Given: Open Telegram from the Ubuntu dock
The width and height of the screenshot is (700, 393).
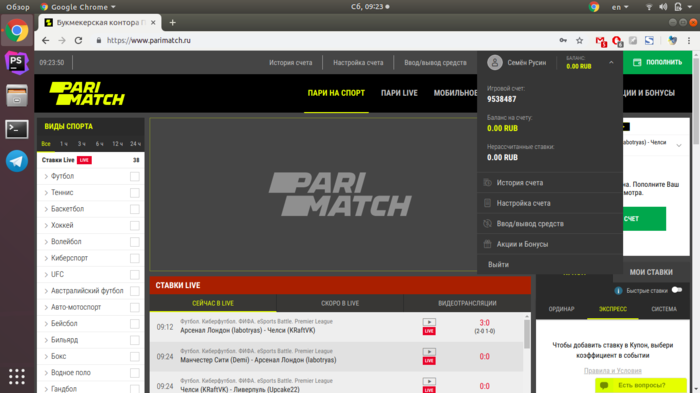Looking at the screenshot, I should tap(17, 161).
